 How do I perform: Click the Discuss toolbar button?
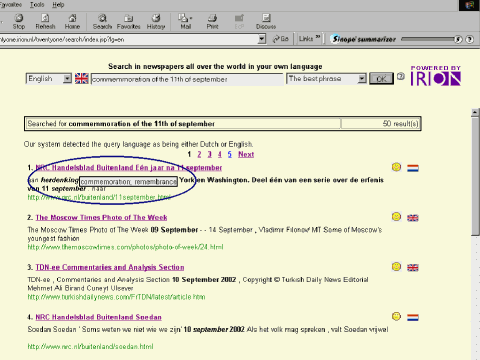(x=266, y=21)
